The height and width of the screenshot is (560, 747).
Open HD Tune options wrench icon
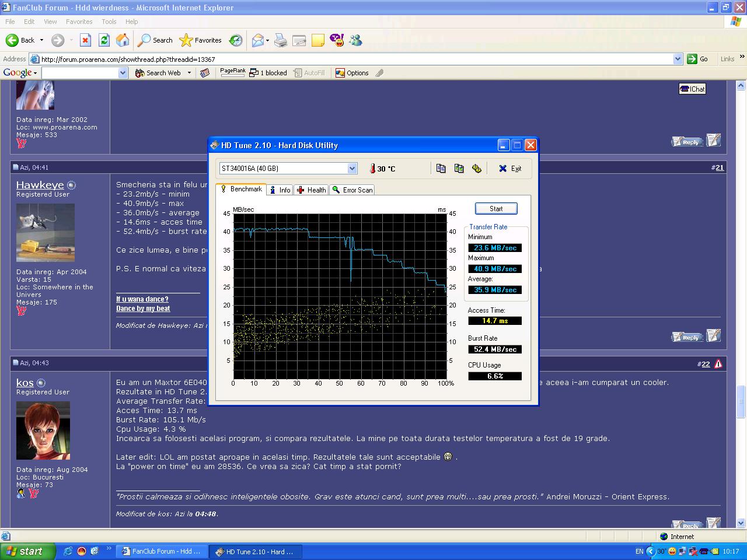point(477,169)
